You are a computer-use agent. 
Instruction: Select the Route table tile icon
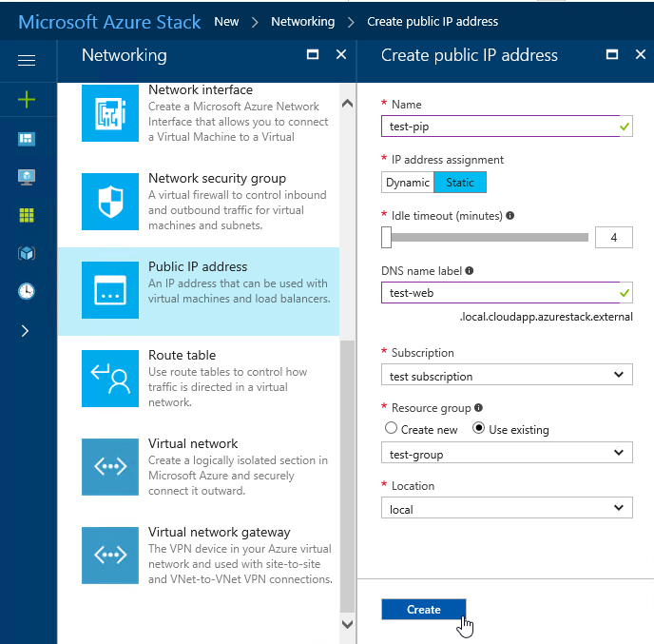[110, 379]
